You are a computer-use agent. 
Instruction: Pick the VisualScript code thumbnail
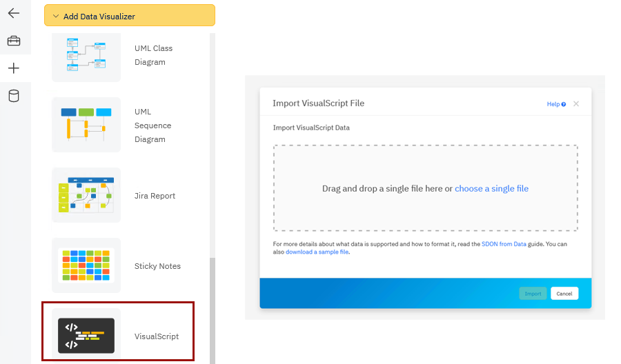(x=86, y=336)
